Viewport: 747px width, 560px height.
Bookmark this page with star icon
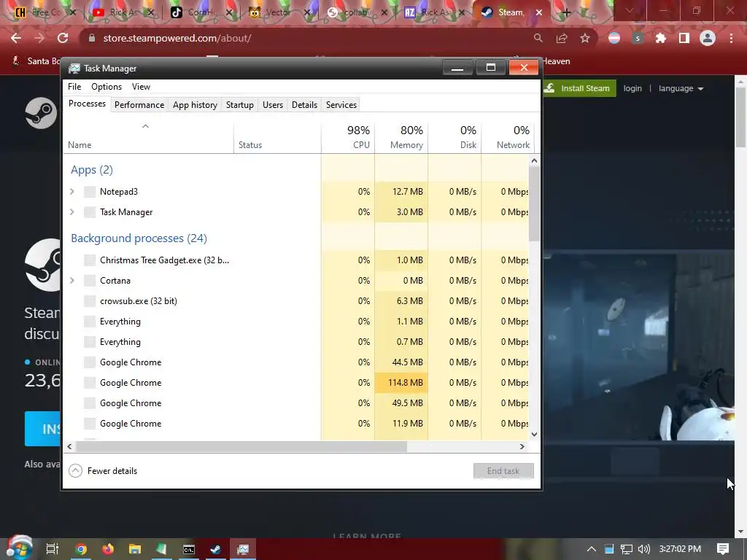(585, 38)
